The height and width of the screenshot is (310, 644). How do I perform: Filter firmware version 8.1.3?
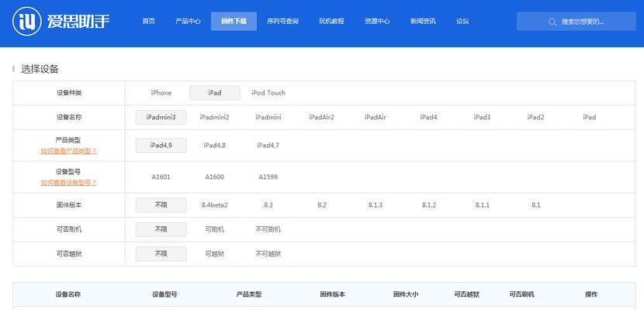tap(376, 205)
